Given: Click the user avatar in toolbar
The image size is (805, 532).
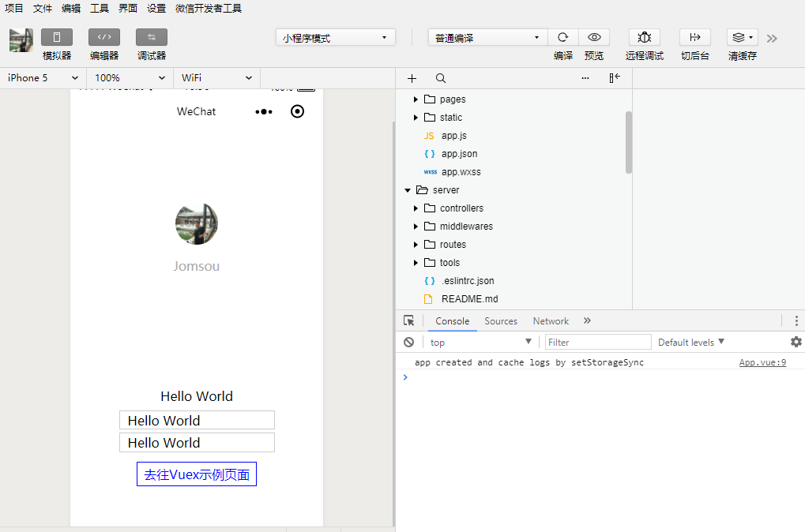Looking at the screenshot, I should 21,40.
